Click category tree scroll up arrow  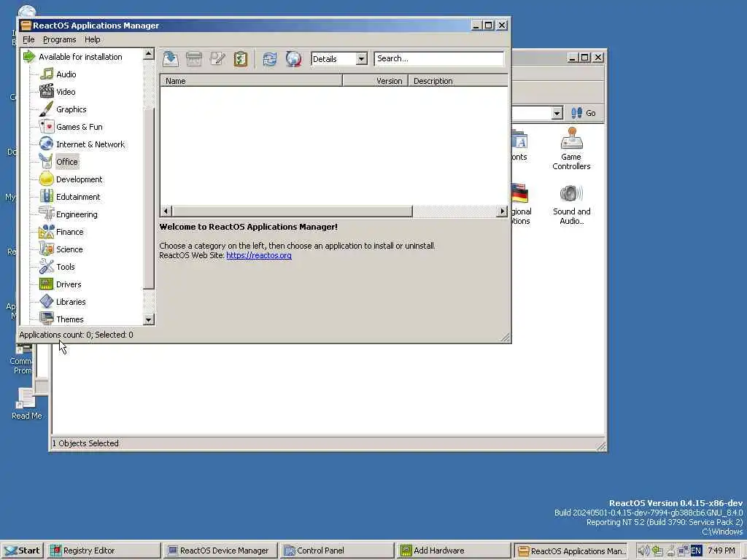click(149, 54)
